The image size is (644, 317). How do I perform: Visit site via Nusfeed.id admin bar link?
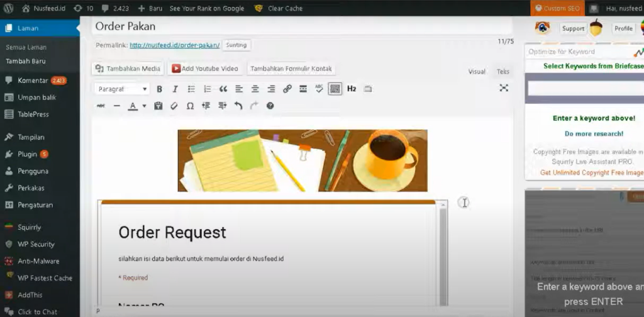43,8
